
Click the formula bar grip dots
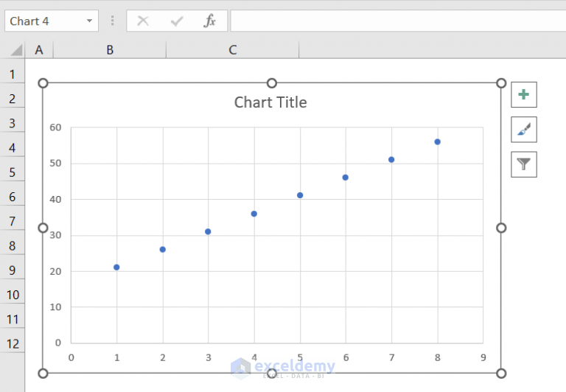[x=113, y=21]
